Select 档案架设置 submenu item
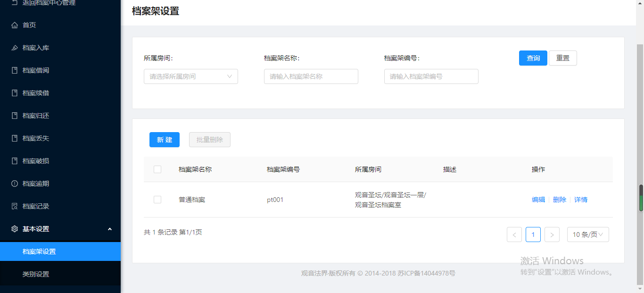This screenshot has width=644, height=293. [x=60, y=251]
